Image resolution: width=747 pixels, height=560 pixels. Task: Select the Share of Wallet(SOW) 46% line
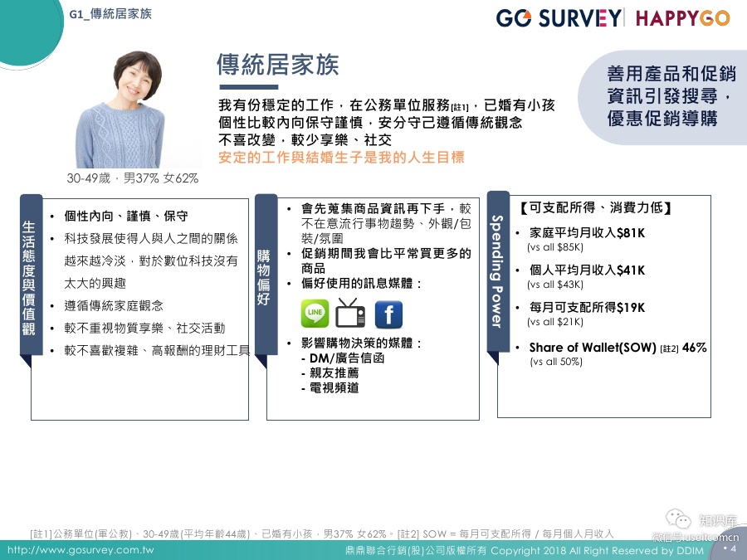[618, 347]
